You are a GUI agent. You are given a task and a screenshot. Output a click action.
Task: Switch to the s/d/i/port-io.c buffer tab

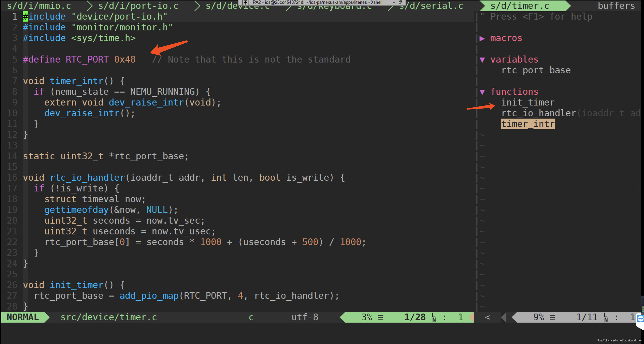click(x=138, y=6)
